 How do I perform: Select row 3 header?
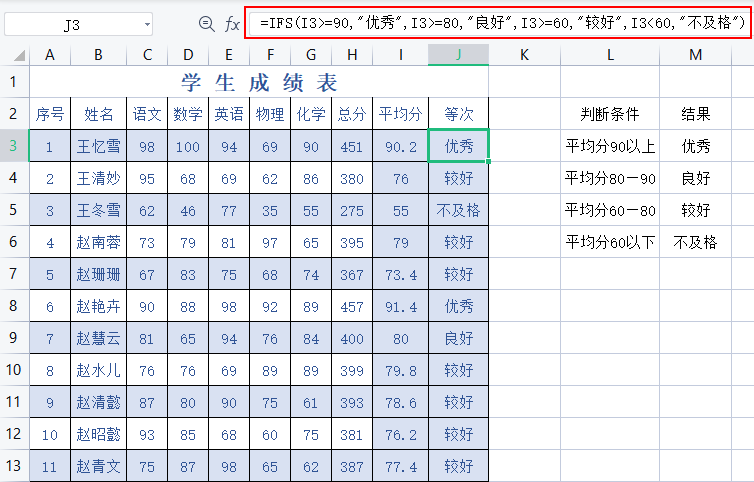pyautogui.click(x=14, y=145)
